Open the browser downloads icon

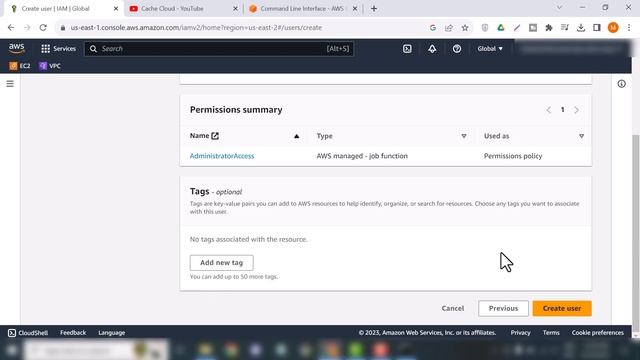580,28
